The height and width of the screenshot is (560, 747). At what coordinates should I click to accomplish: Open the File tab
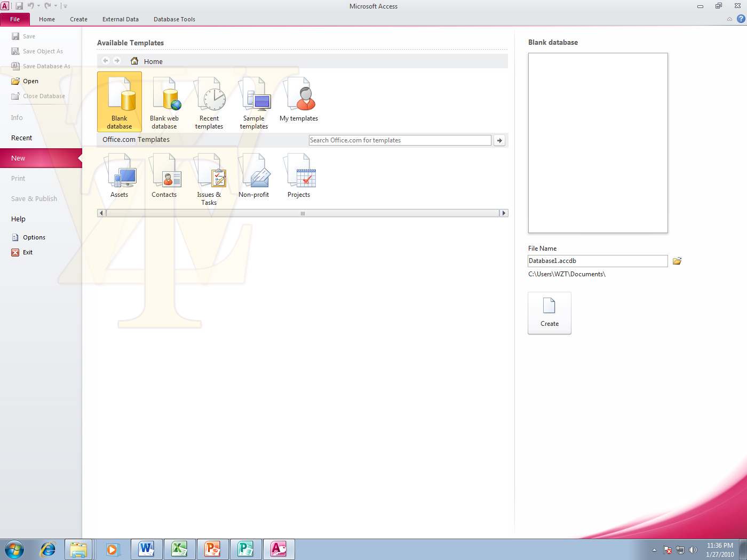pos(15,19)
